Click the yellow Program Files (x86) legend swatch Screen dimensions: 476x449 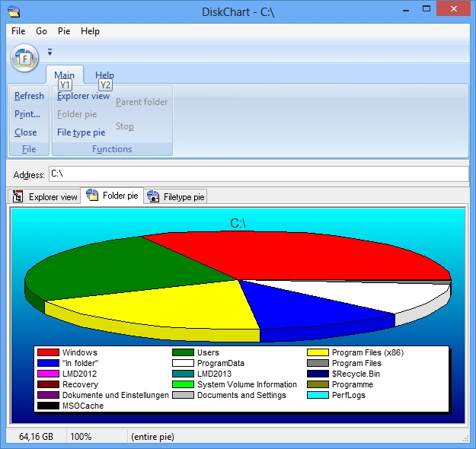(318, 353)
